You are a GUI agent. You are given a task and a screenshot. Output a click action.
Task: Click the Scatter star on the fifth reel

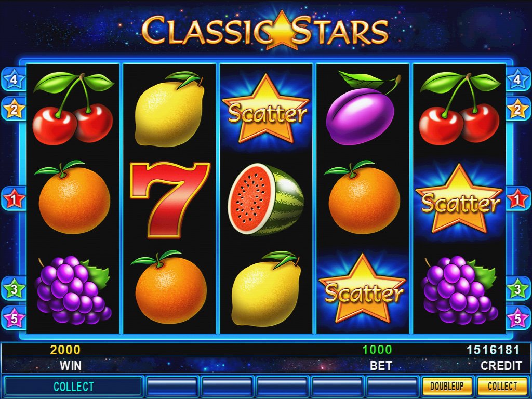click(x=459, y=199)
